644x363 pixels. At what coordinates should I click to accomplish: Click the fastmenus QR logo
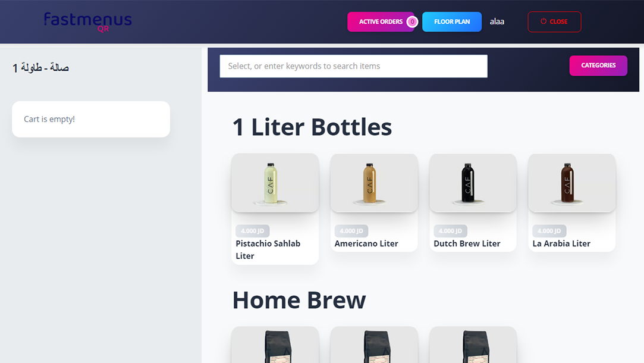point(88,22)
